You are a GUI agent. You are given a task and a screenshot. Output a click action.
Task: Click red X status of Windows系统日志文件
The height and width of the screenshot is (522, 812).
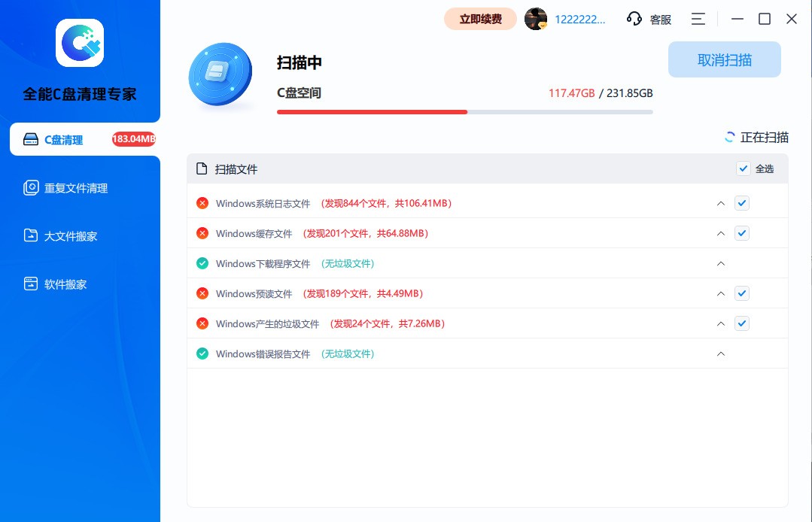point(202,203)
